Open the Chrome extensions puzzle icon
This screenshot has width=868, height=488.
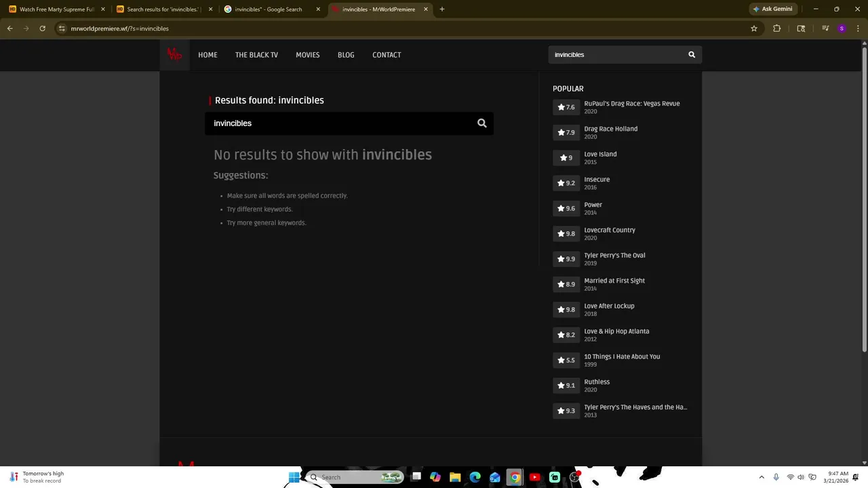tap(776, 28)
